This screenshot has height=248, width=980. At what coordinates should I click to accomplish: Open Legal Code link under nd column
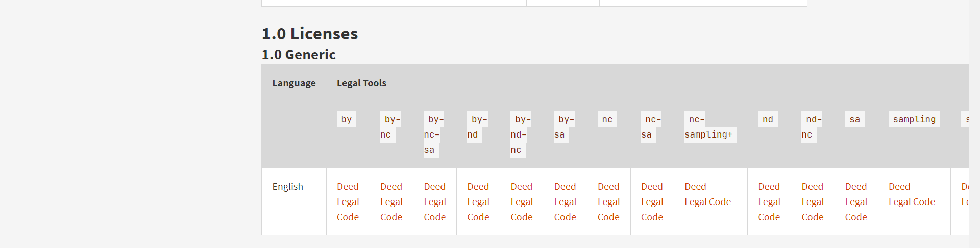pyautogui.click(x=769, y=210)
